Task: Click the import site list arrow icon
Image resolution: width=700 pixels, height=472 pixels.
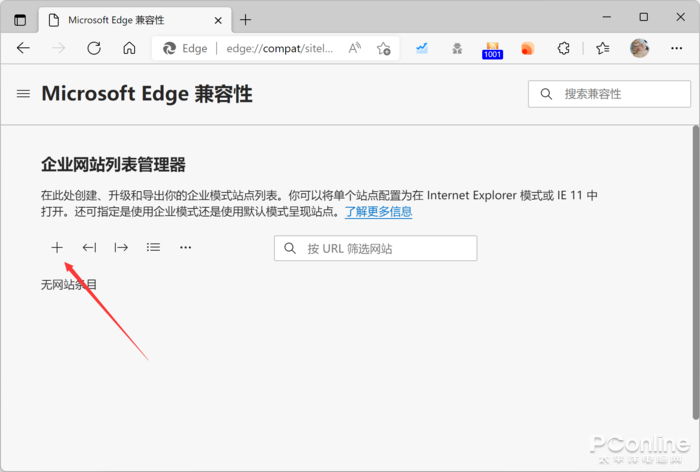Action: (x=89, y=247)
